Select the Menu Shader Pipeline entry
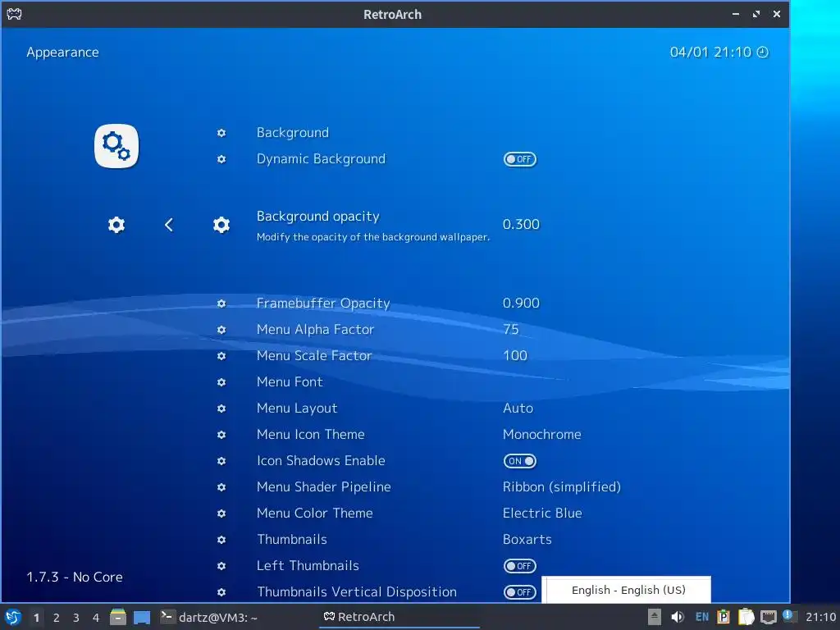This screenshot has width=840, height=630. (323, 487)
